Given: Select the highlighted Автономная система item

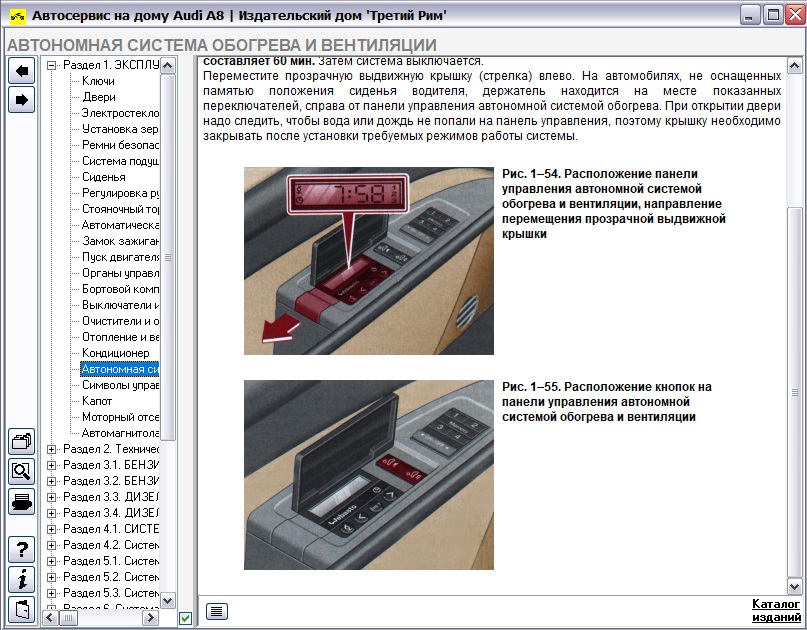Looking at the screenshot, I should tap(120, 369).
